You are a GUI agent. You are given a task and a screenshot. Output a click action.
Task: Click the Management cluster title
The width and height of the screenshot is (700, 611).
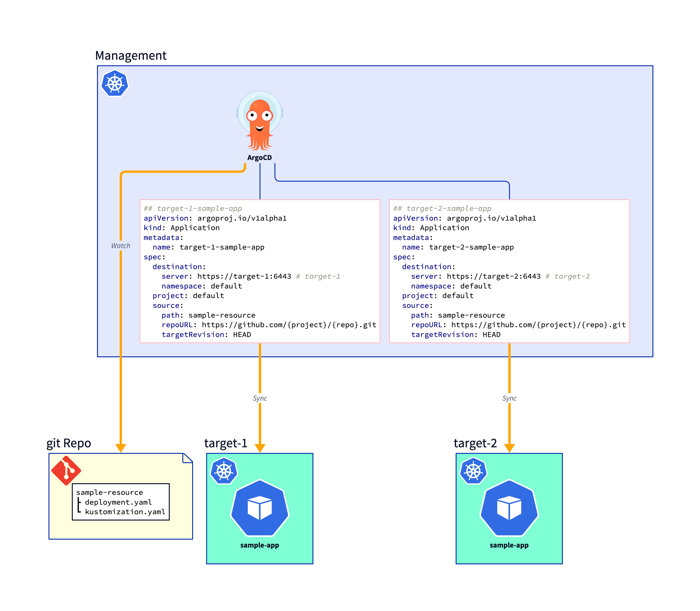[x=131, y=56]
